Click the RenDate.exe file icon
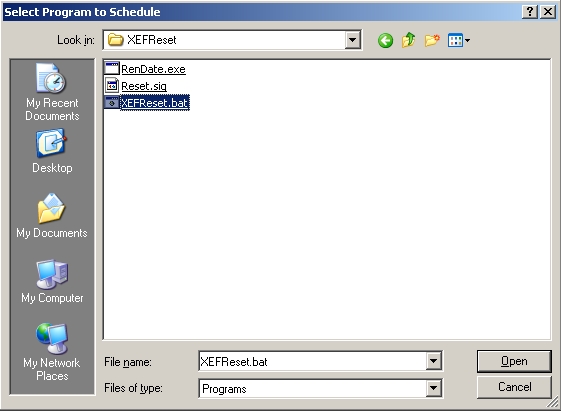This screenshot has width=561, height=411. pos(112,68)
